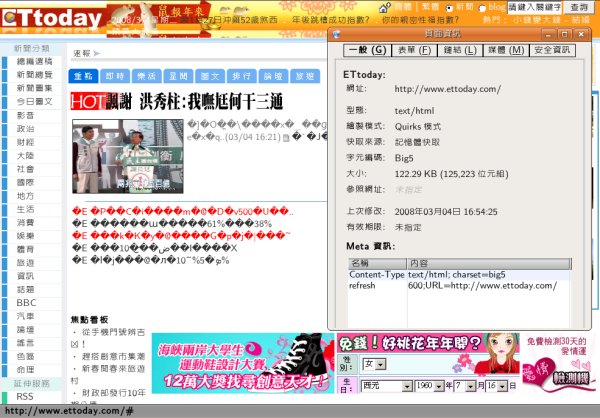Click the globe icon in the dialog titlebar
Viewport: 600px width, 418px height.
tap(337, 34)
